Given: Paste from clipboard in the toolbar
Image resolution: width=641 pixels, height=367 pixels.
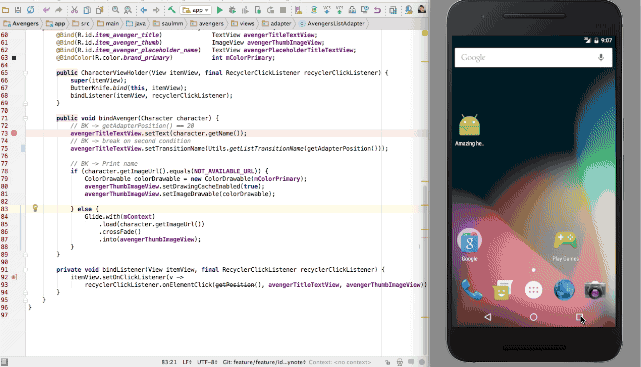Looking at the screenshot, I should coord(99,10).
